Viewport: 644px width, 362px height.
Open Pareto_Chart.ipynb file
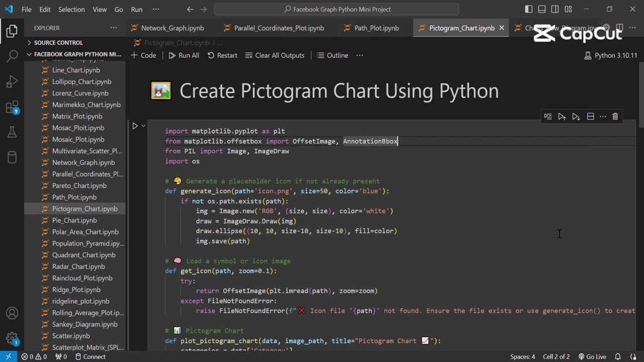79,186
